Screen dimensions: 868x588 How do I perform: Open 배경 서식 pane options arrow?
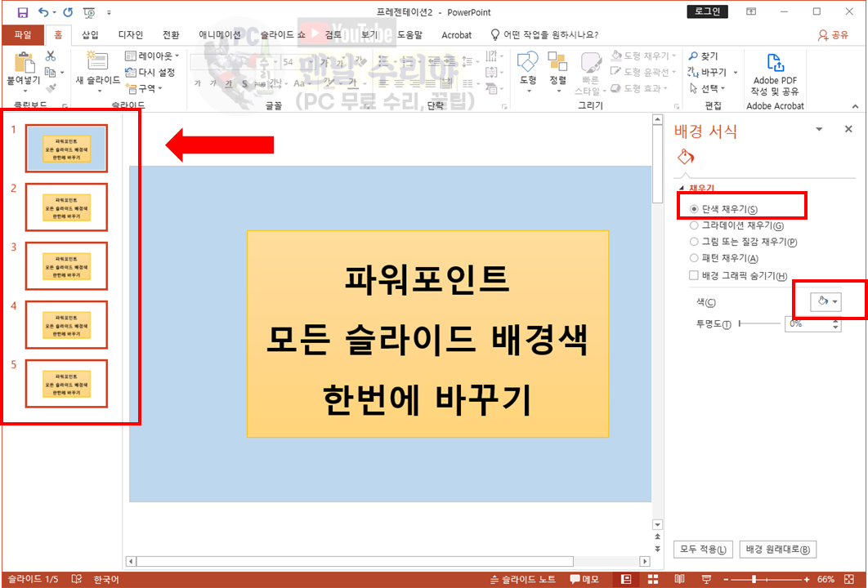point(819,129)
